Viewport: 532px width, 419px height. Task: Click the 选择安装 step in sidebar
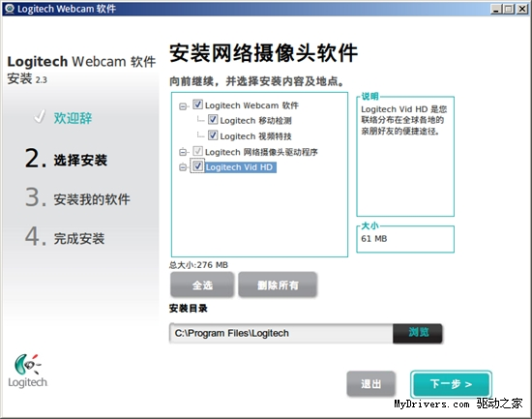coord(80,160)
